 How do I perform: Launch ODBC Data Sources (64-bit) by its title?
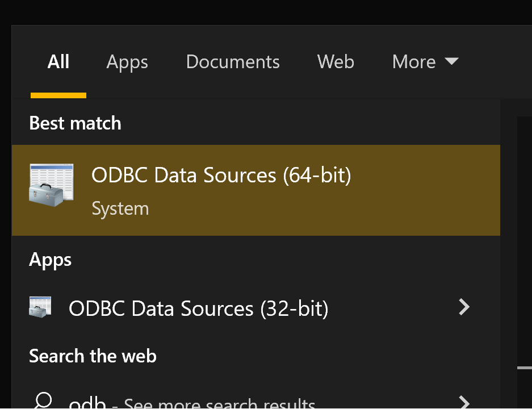point(221,175)
